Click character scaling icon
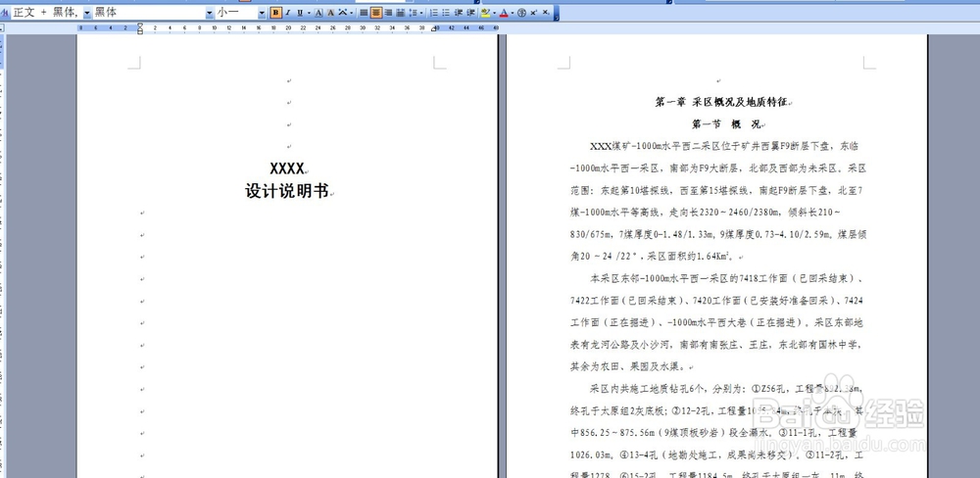The width and height of the screenshot is (980, 478). coord(342,13)
